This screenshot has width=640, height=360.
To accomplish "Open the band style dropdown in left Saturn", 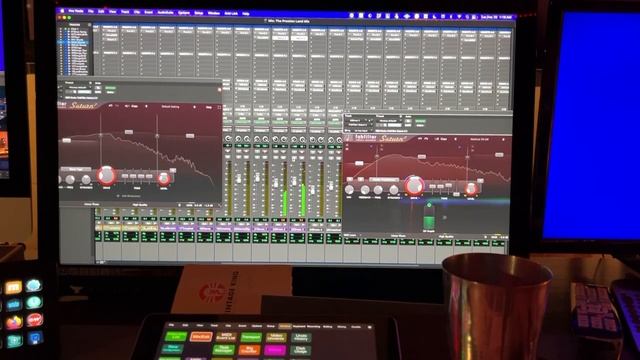I will (x=76, y=169).
